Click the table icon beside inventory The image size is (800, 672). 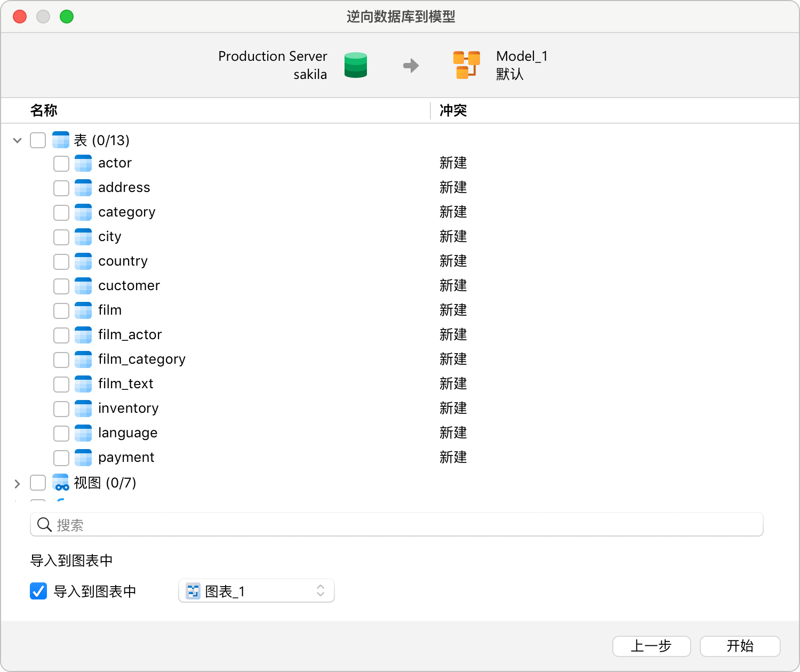tap(83, 409)
